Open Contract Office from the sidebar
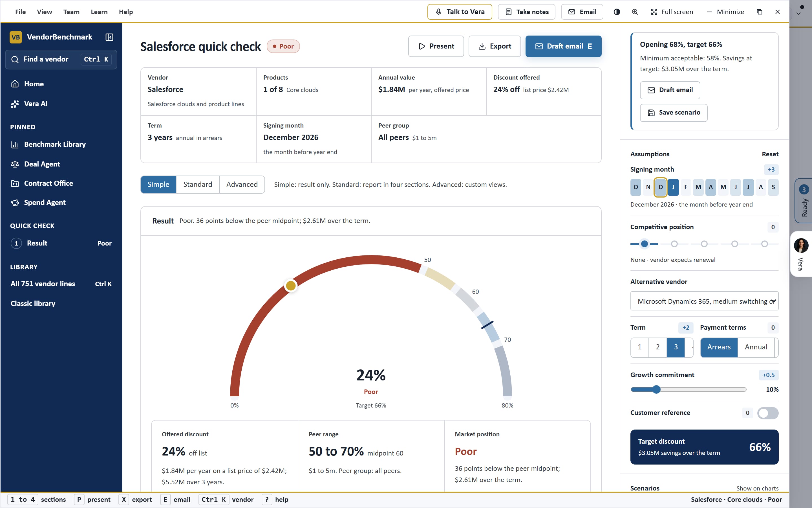This screenshot has width=812, height=508. tap(61, 183)
